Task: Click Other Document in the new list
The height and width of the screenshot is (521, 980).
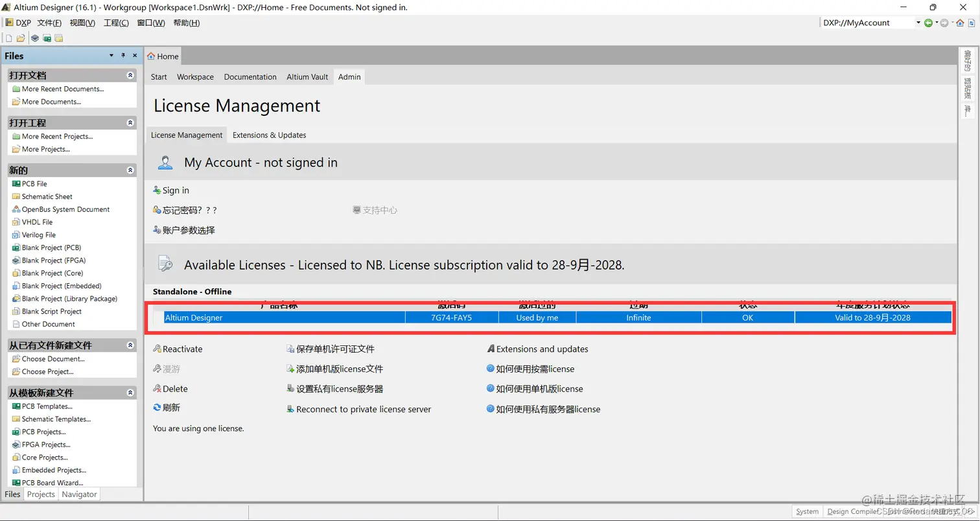Action: (x=43, y=324)
